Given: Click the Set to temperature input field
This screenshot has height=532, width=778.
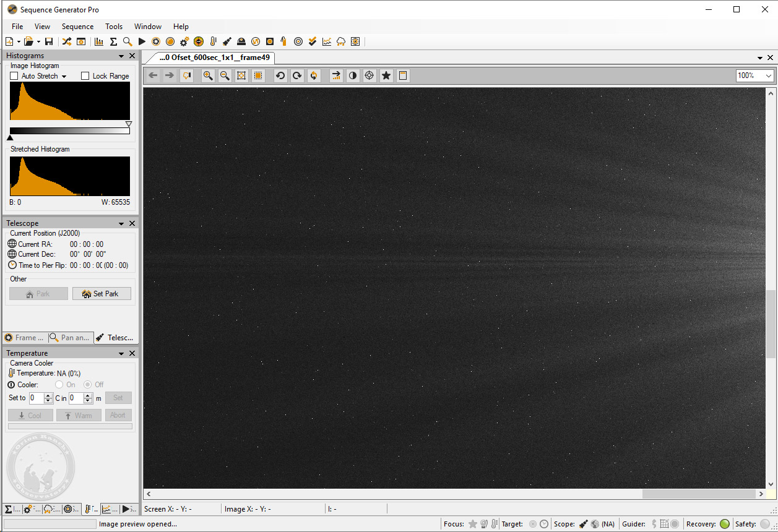Looking at the screenshot, I should (37, 398).
